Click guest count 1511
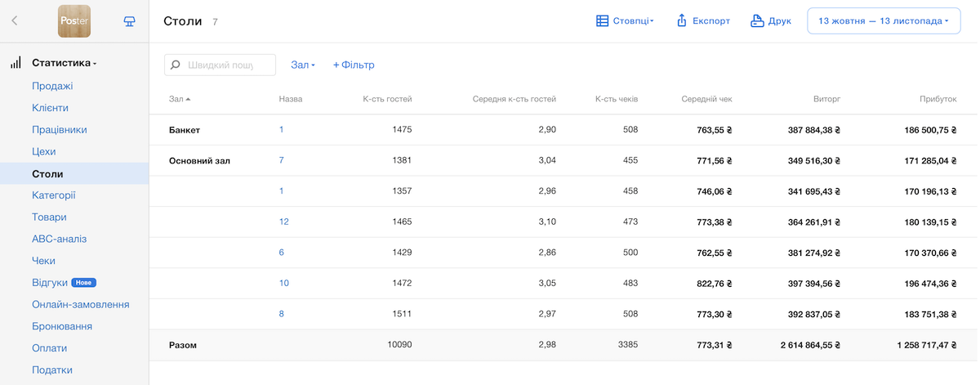 [402, 314]
